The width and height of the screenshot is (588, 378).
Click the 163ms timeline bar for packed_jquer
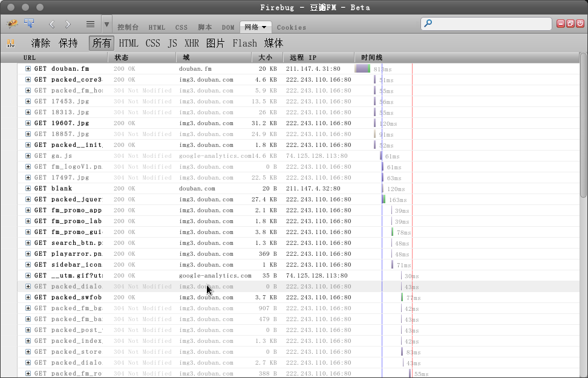tap(384, 199)
